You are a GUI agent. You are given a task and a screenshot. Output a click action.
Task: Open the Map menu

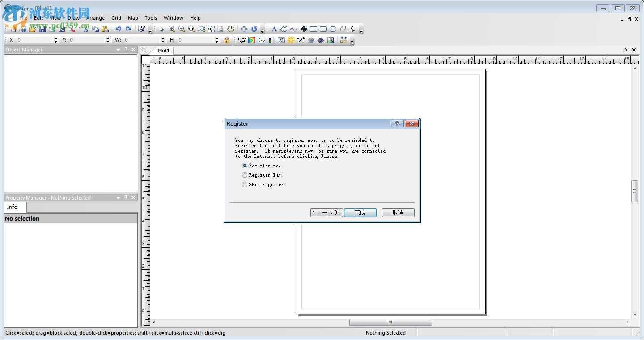(133, 18)
